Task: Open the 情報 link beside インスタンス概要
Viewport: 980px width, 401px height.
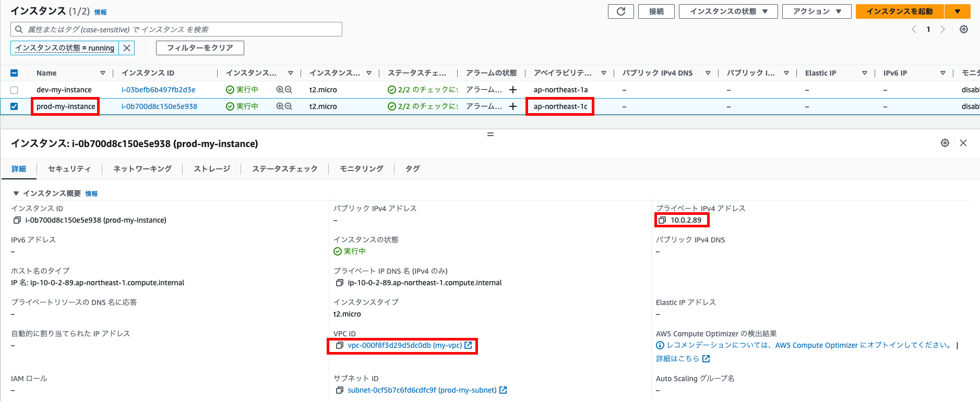Action: pyautogui.click(x=91, y=194)
